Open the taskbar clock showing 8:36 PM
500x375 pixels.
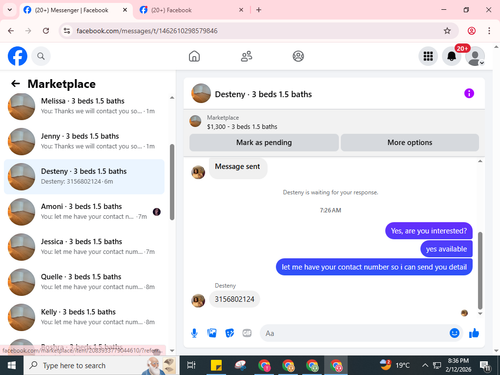coord(458,365)
